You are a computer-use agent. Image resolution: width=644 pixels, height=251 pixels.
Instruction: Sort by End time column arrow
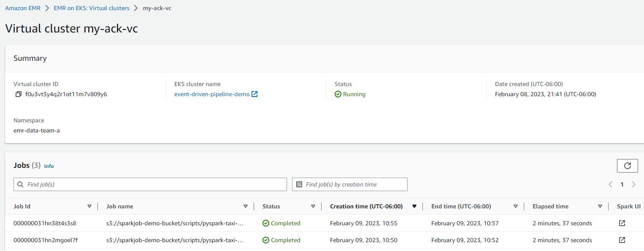click(515, 206)
